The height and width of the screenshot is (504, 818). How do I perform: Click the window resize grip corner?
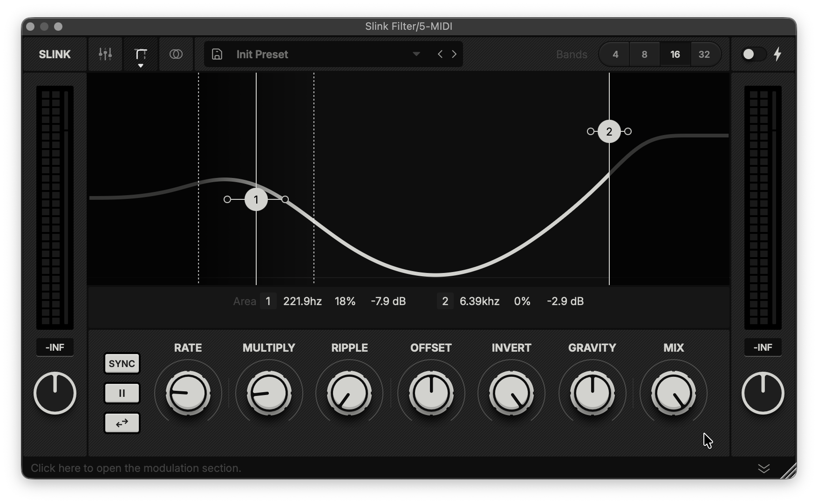click(789, 471)
